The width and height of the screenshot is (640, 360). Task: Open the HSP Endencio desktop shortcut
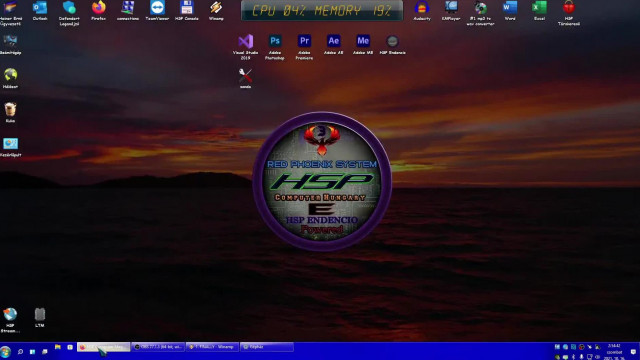coord(392,45)
